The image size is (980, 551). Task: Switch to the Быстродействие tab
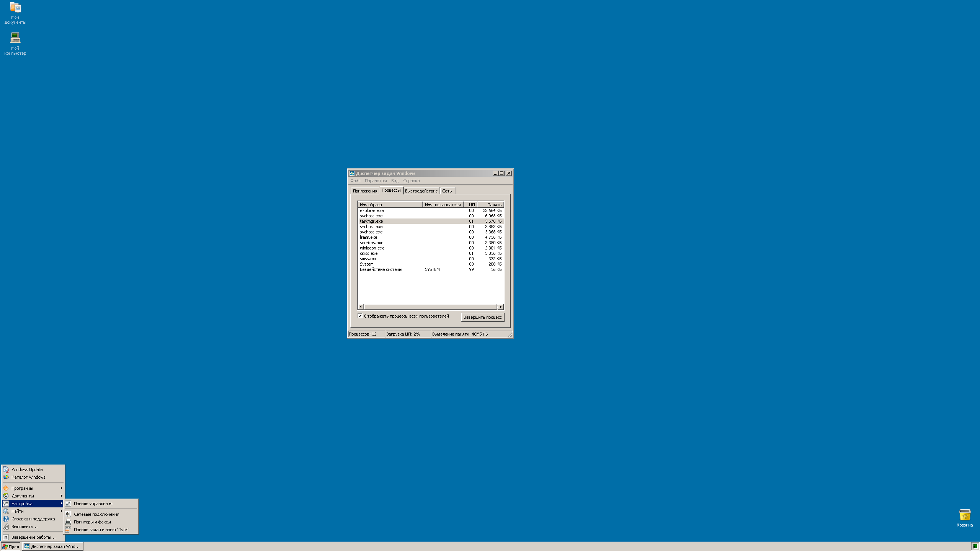(x=421, y=191)
